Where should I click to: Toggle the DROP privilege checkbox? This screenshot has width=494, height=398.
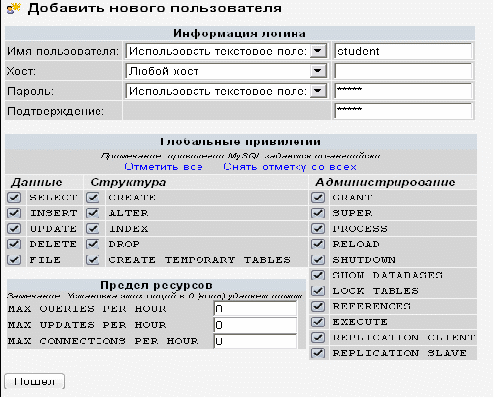[x=93, y=244]
